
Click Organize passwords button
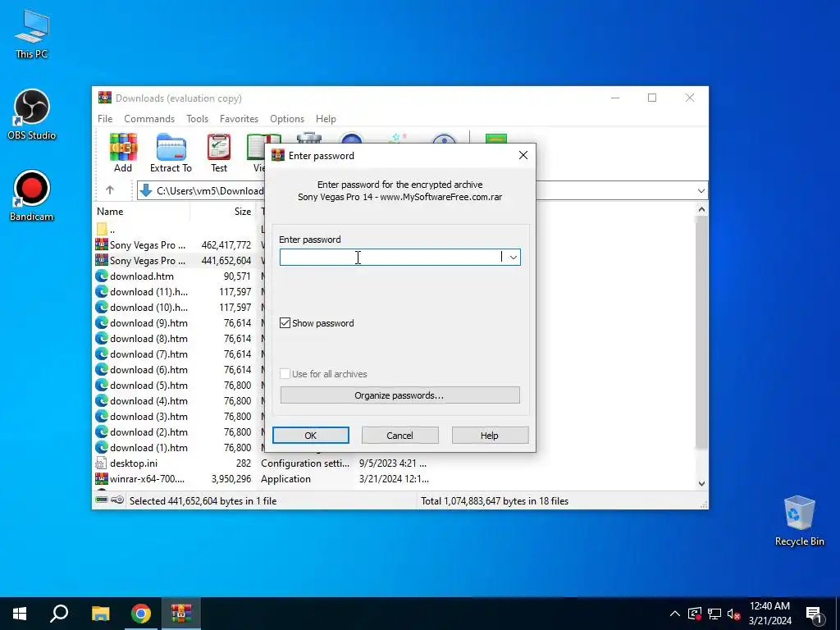point(399,395)
